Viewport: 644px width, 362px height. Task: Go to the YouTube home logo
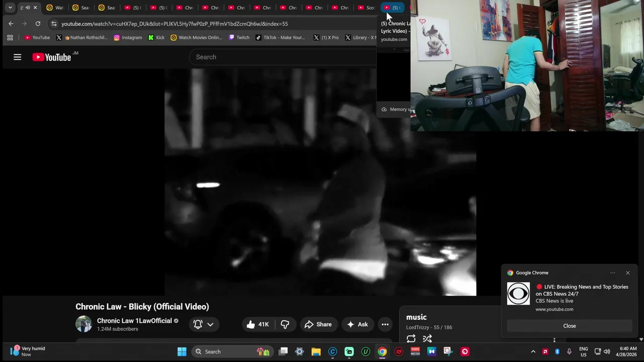[52, 57]
